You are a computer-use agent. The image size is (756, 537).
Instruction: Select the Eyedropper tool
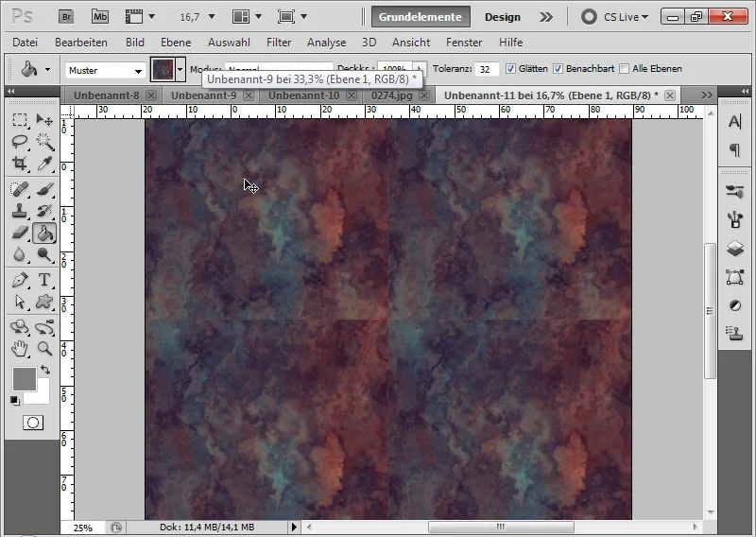pos(44,163)
